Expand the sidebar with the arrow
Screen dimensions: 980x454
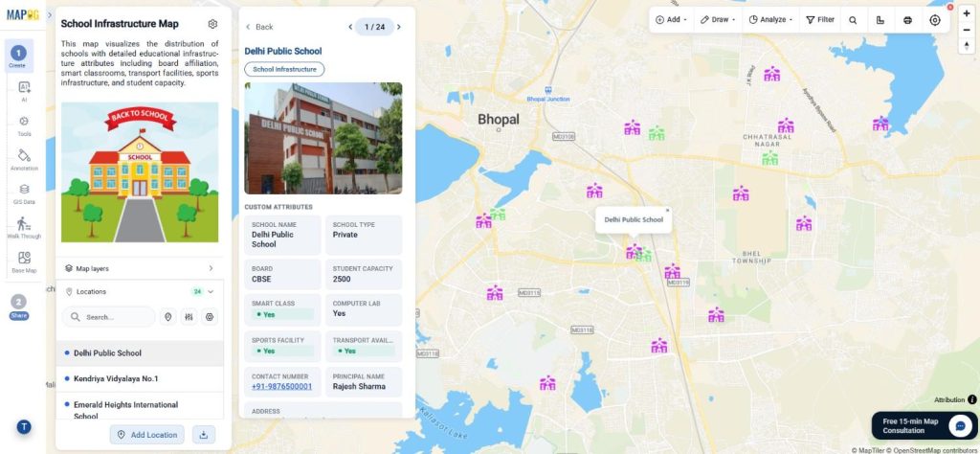coord(50,15)
